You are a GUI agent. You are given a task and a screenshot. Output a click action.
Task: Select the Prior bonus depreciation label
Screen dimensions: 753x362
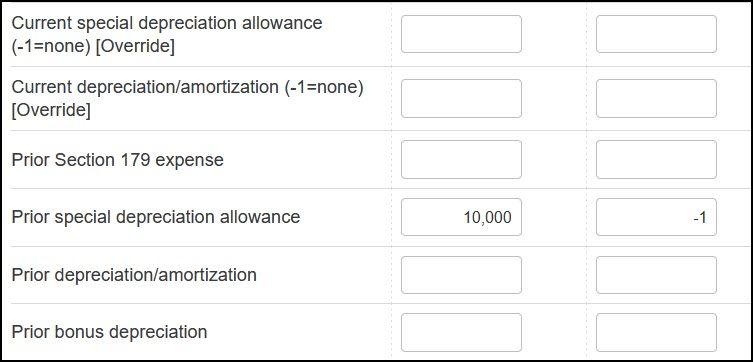pyautogui.click(x=109, y=332)
